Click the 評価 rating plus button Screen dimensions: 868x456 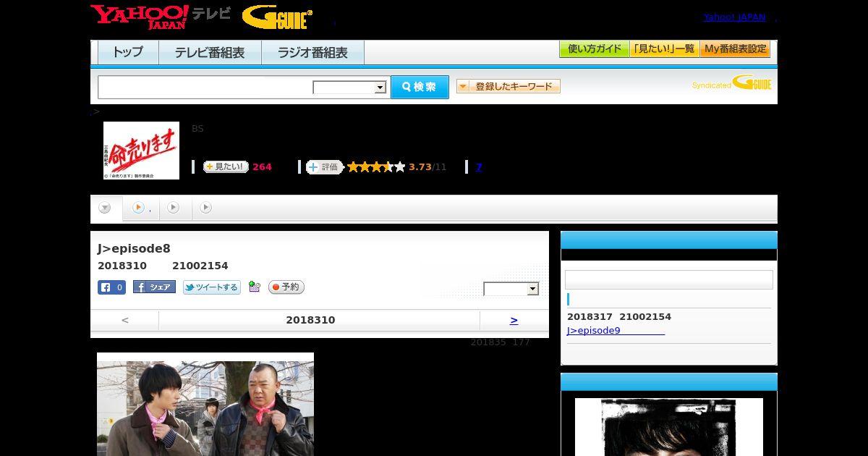[x=324, y=167]
